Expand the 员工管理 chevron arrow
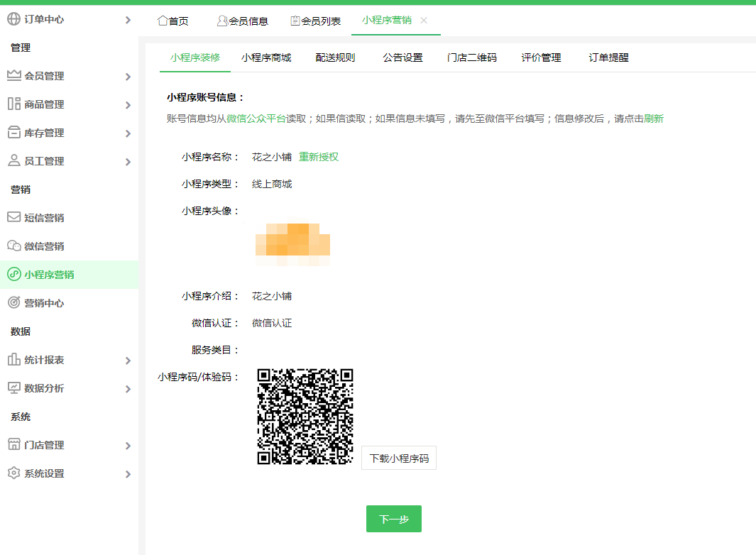This screenshot has width=756, height=555. (128, 162)
